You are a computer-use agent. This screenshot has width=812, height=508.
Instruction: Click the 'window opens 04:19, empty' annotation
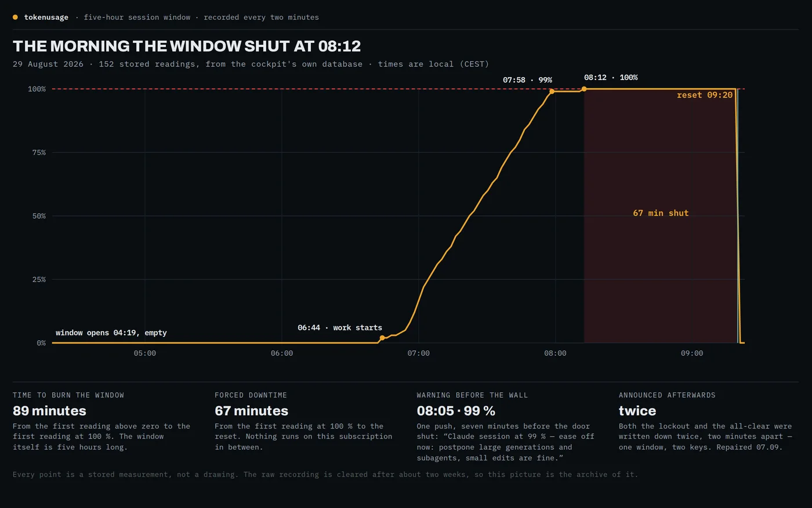111,333
